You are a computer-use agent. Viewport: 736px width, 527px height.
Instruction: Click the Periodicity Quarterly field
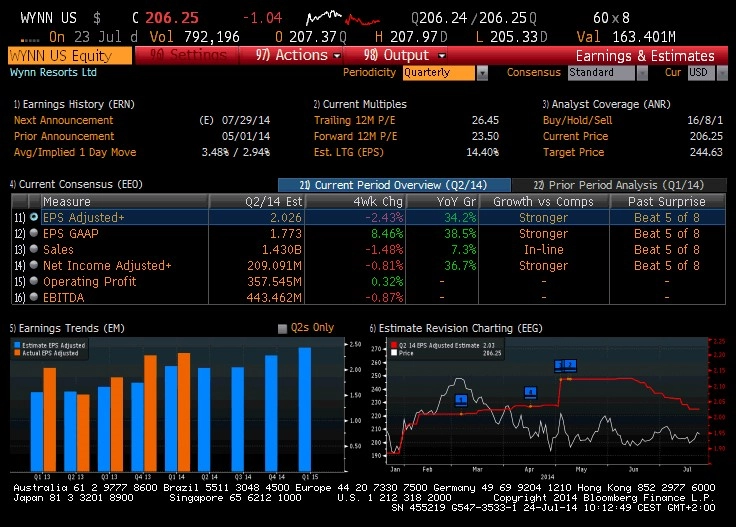coord(438,73)
